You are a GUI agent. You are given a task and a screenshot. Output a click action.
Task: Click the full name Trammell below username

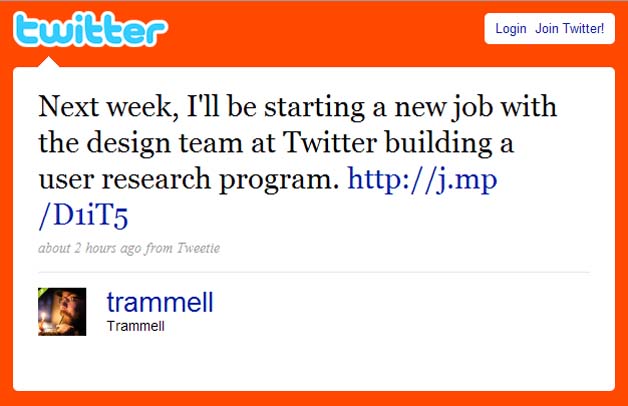135,327
